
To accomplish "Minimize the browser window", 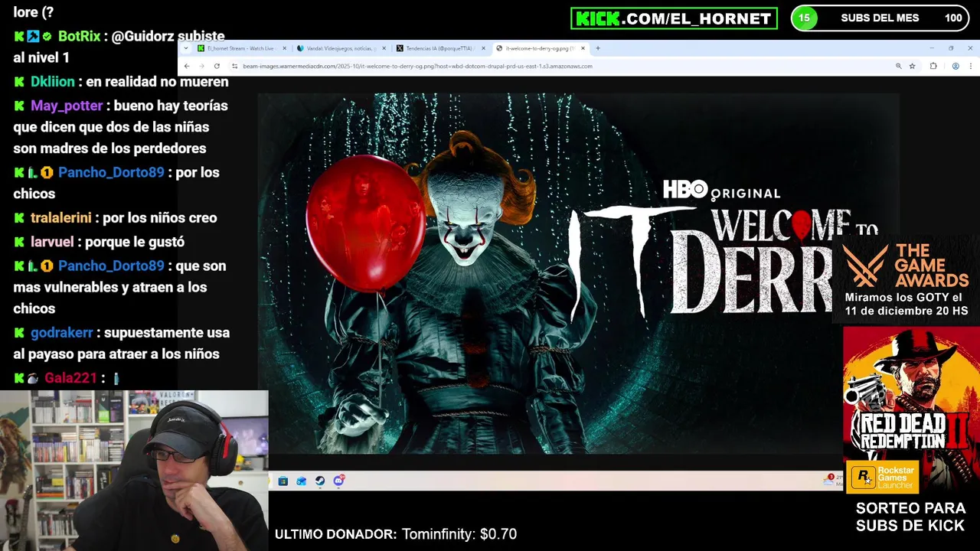I will [x=932, y=48].
